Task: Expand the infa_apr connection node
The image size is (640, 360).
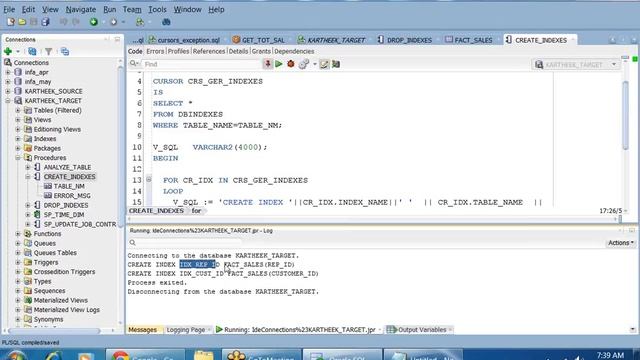Action: point(8,72)
